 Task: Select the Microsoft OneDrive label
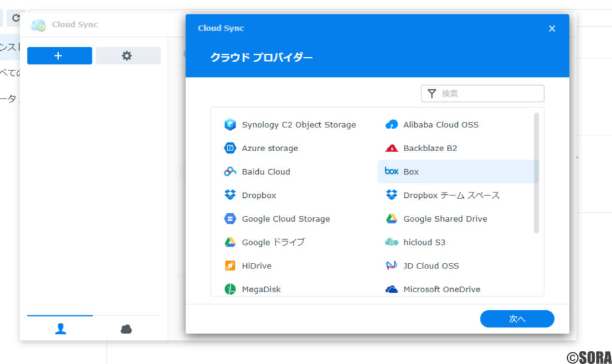[x=442, y=289]
